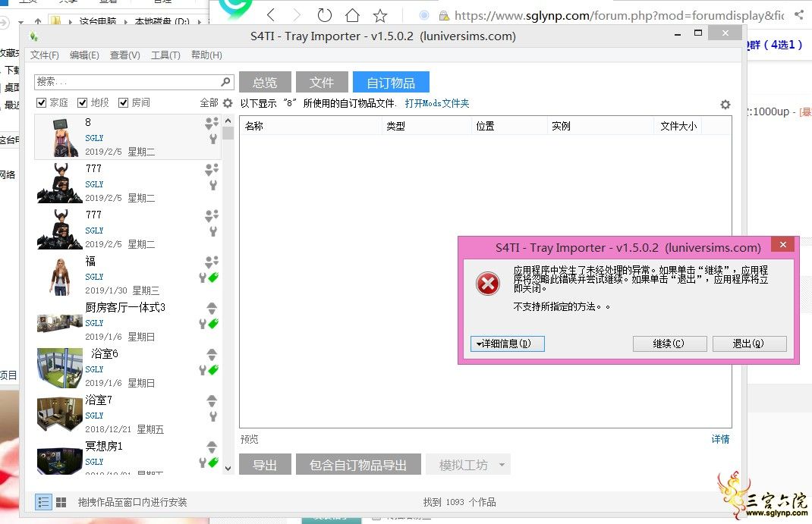Click room icon on 冥想房1
The height and width of the screenshot is (524, 812).
pyautogui.click(x=212, y=447)
